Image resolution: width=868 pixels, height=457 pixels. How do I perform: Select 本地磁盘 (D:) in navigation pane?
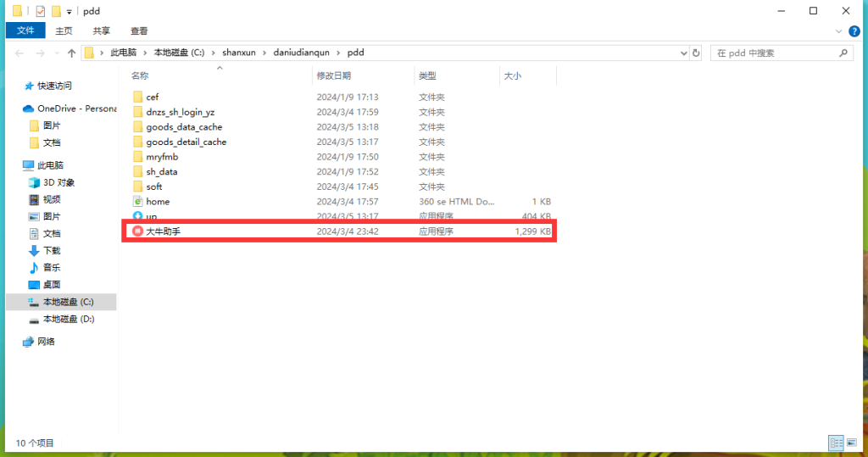tap(69, 319)
